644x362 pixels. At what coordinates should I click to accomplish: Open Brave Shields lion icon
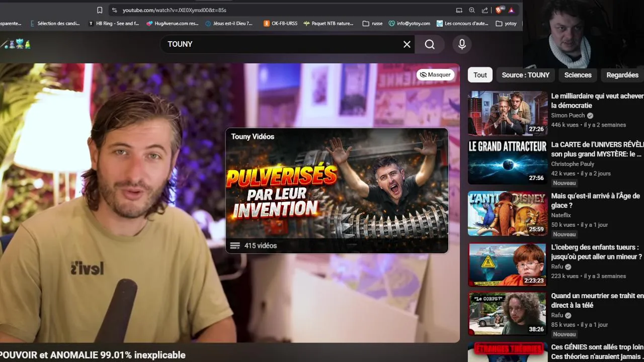pos(499,10)
